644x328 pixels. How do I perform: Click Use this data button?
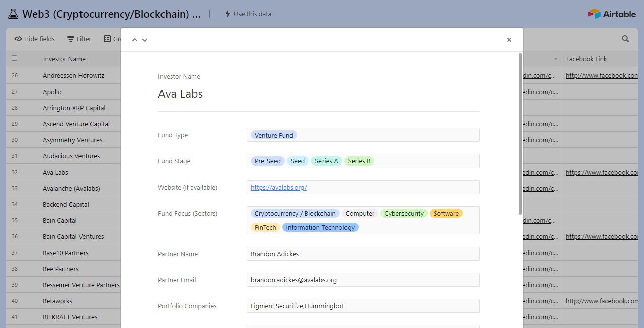coord(248,14)
